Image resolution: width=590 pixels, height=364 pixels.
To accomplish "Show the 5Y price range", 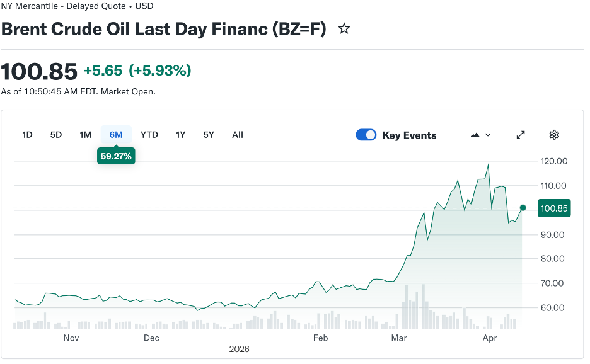I will (x=209, y=135).
